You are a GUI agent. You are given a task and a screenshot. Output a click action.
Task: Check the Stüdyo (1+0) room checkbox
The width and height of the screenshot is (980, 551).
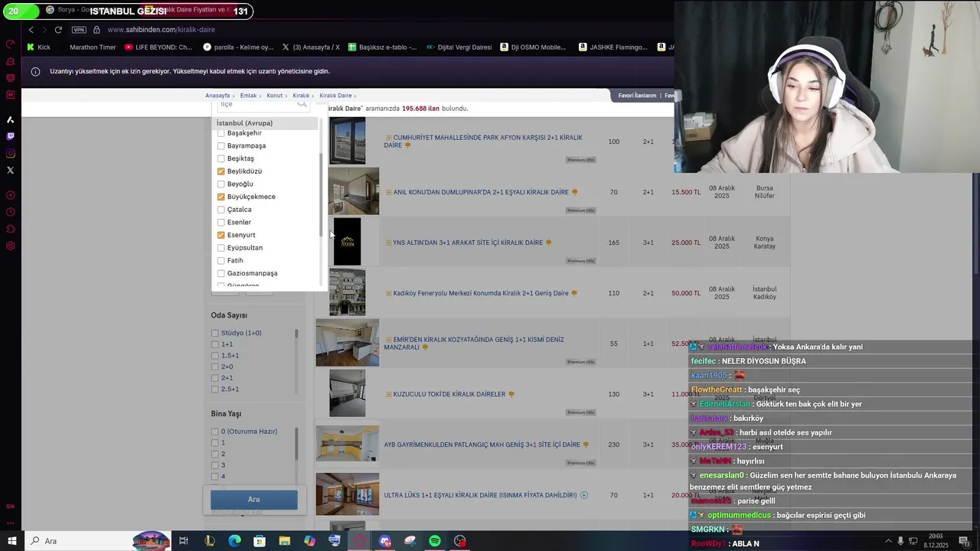pos(215,333)
